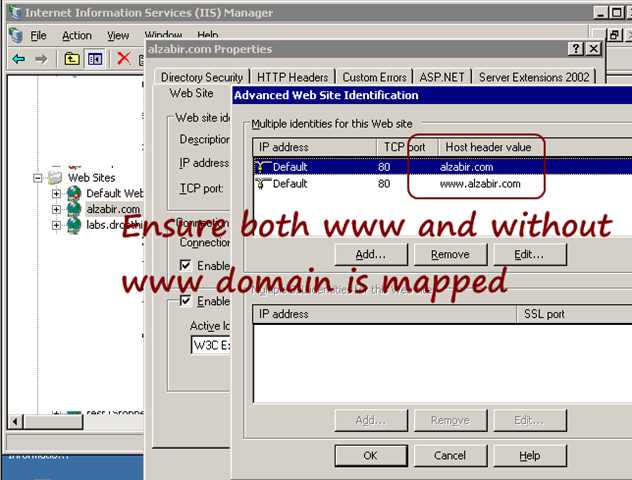This screenshot has width=632, height=480.
Task: Click the labs.dropthings globe icon
Action: [x=74, y=225]
